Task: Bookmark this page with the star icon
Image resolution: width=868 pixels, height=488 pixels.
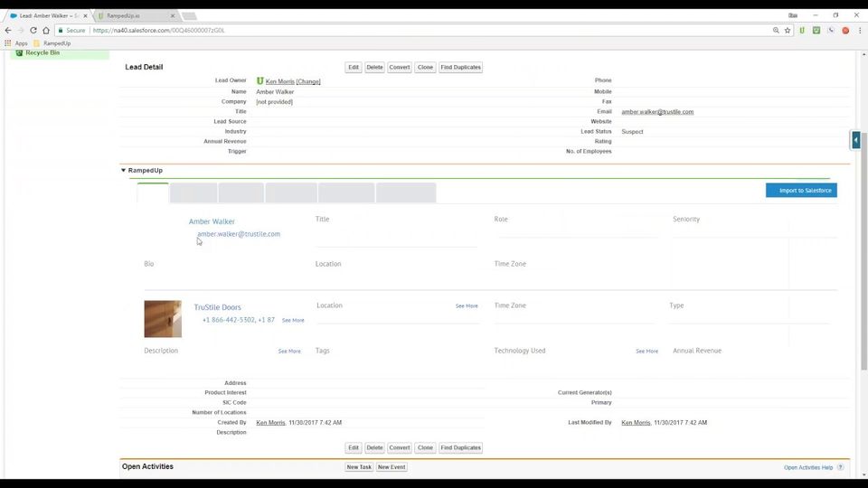Action: [788, 31]
